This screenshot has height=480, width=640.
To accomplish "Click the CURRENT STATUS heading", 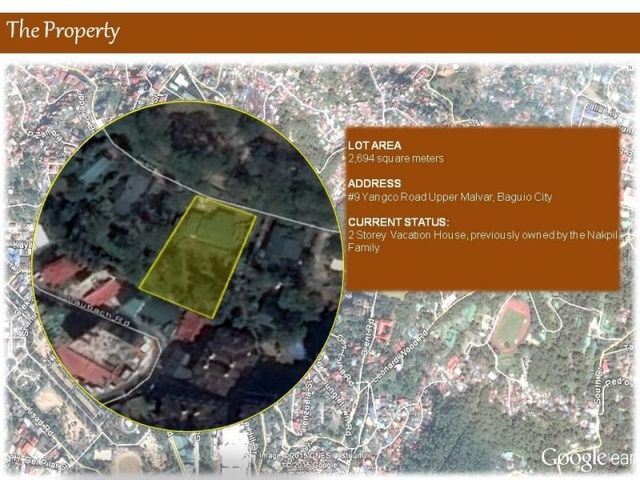I will (x=398, y=222).
